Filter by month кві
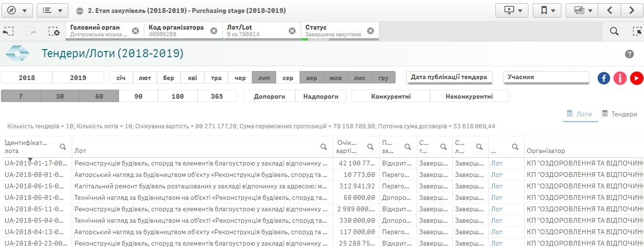The width and height of the screenshot is (644, 247). pyautogui.click(x=193, y=78)
